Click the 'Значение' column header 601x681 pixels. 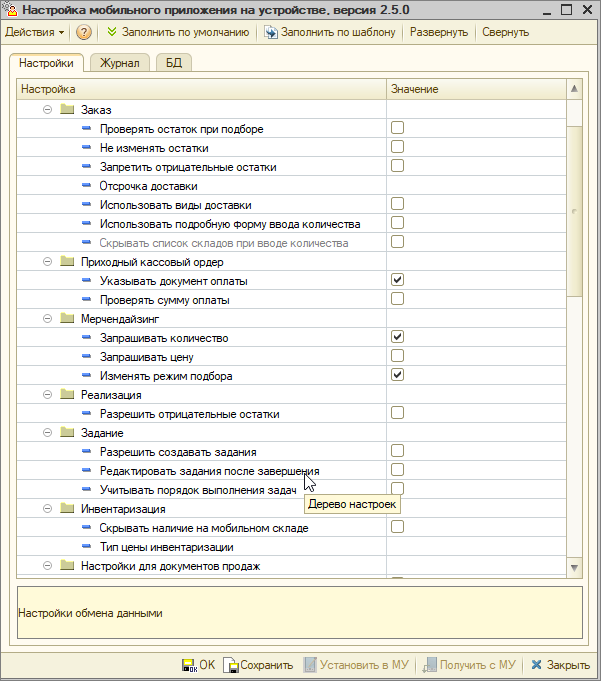coord(476,89)
